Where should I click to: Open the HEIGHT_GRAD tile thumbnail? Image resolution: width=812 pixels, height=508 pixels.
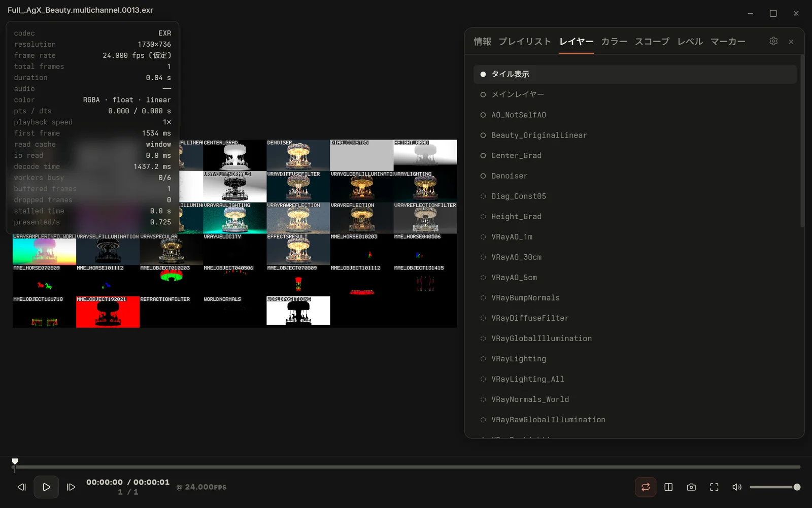point(425,155)
